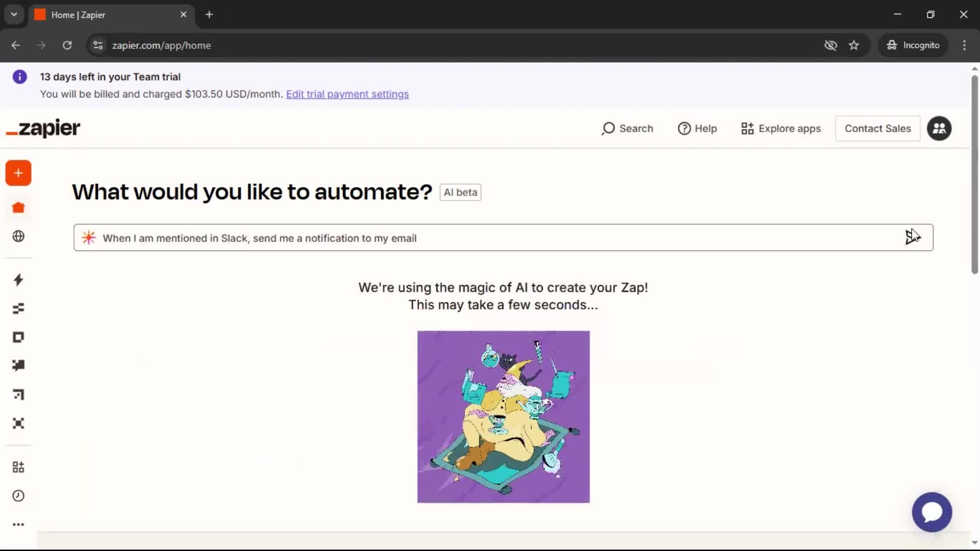The image size is (980, 551).
Task: Click the Search button in header
Action: pos(627,129)
